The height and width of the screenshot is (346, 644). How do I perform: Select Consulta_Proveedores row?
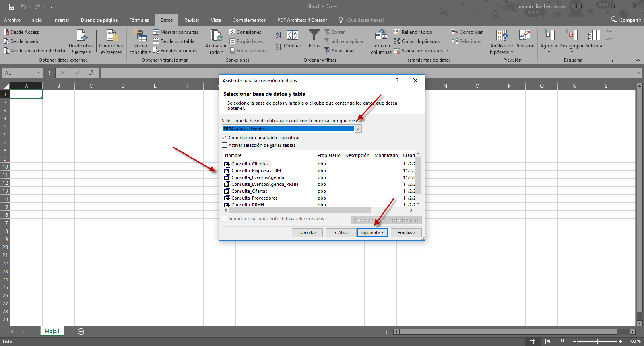coord(254,198)
